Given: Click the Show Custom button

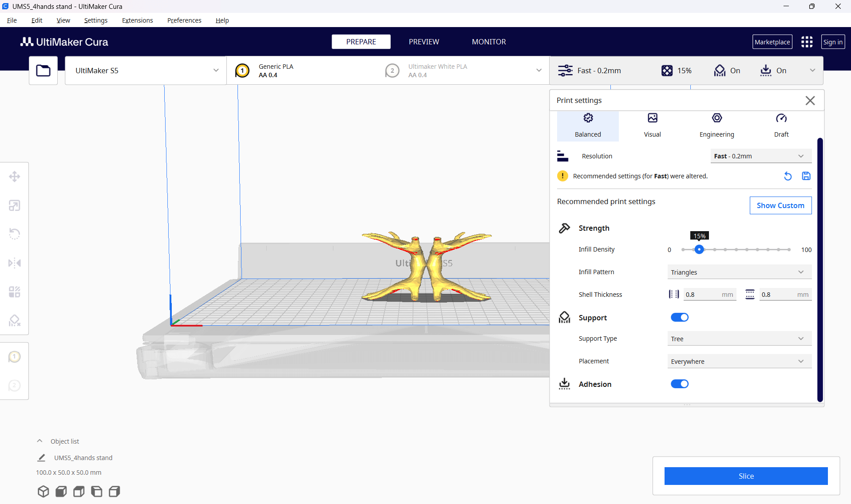Looking at the screenshot, I should pos(780,205).
